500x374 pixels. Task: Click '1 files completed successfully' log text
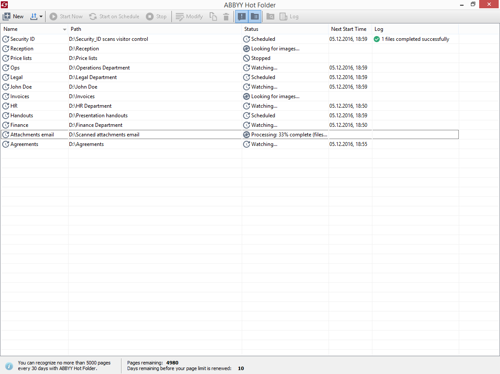point(415,39)
